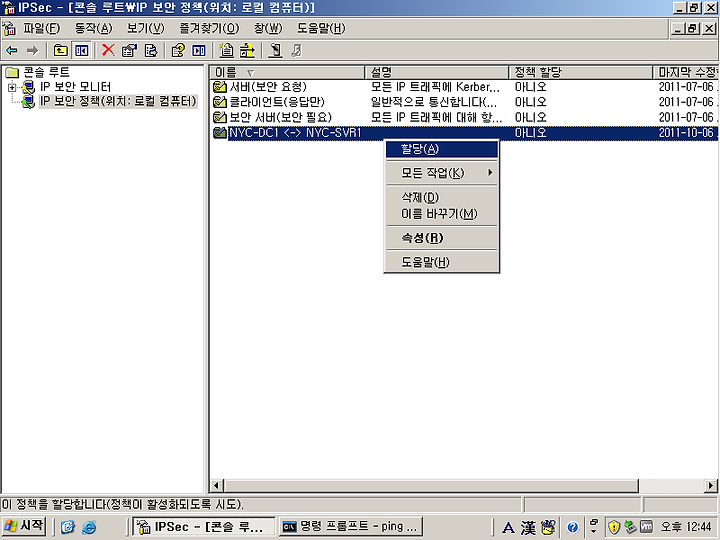
Task: Choose 속성(R) in the context menu
Action: [x=441, y=238]
